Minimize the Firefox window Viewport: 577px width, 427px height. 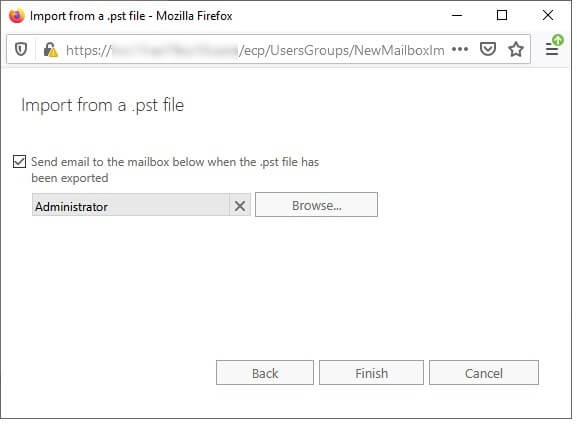(x=457, y=15)
